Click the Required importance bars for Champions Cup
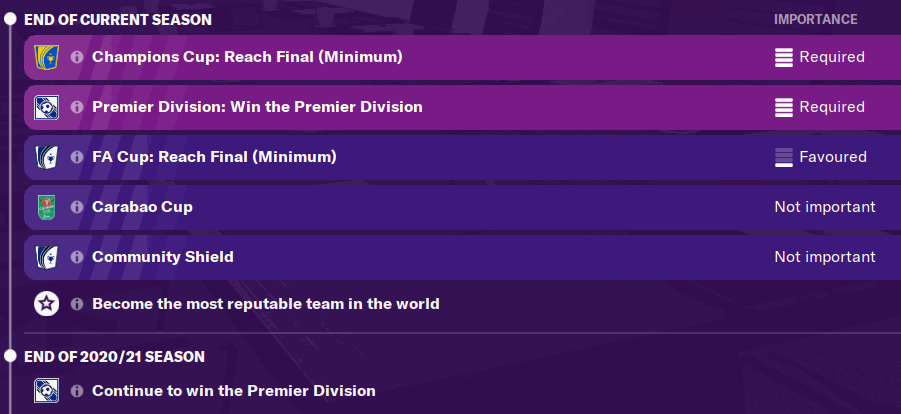Viewport: 901px width, 414px height. click(784, 58)
